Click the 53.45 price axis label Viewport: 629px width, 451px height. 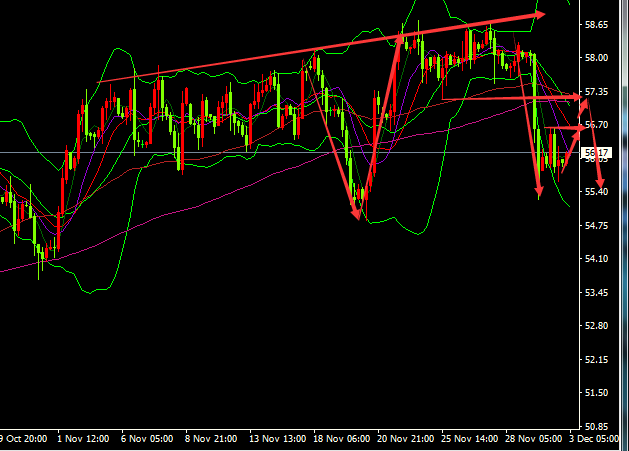pyautogui.click(x=596, y=293)
